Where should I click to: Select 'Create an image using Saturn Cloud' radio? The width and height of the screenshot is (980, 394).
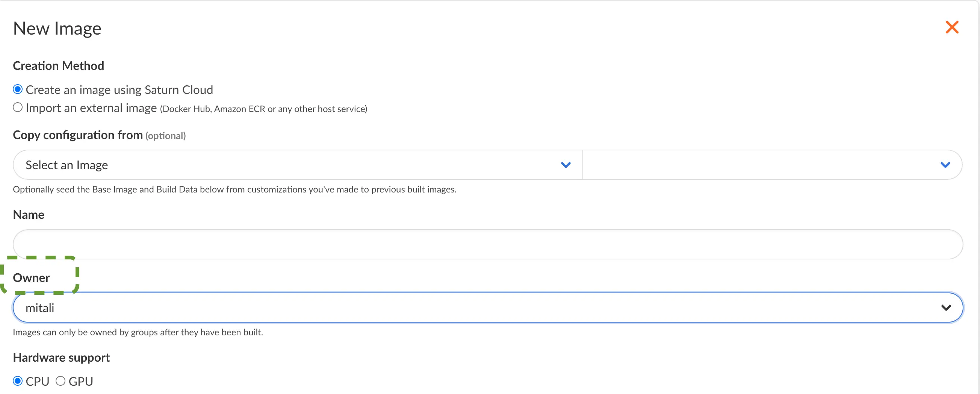pyautogui.click(x=18, y=89)
